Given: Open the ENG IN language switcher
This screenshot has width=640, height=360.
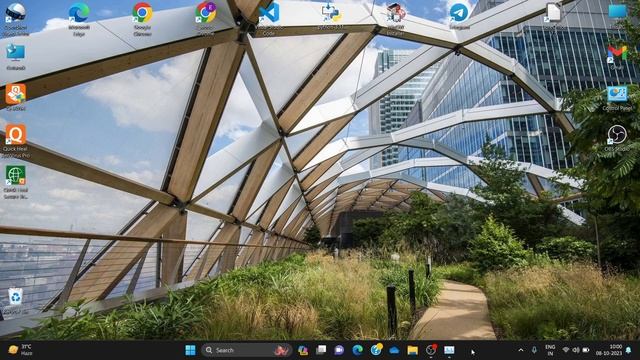Looking at the screenshot, I should tap(550, 350).
